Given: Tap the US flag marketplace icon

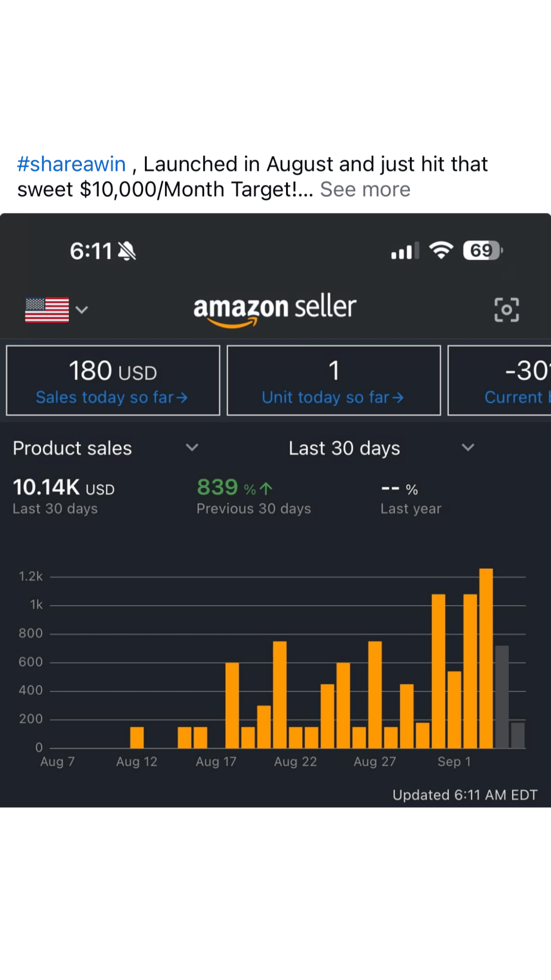Looking at the screenshot, I should 47,310.
